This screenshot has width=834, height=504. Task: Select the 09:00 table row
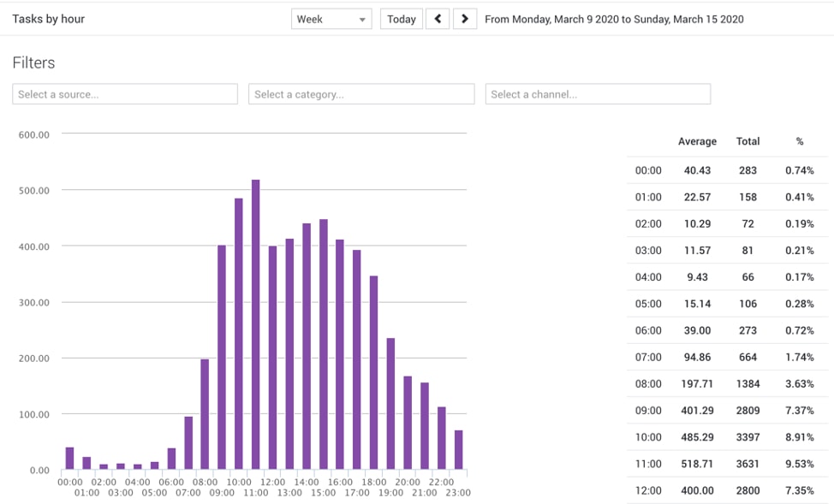[728, 411]
